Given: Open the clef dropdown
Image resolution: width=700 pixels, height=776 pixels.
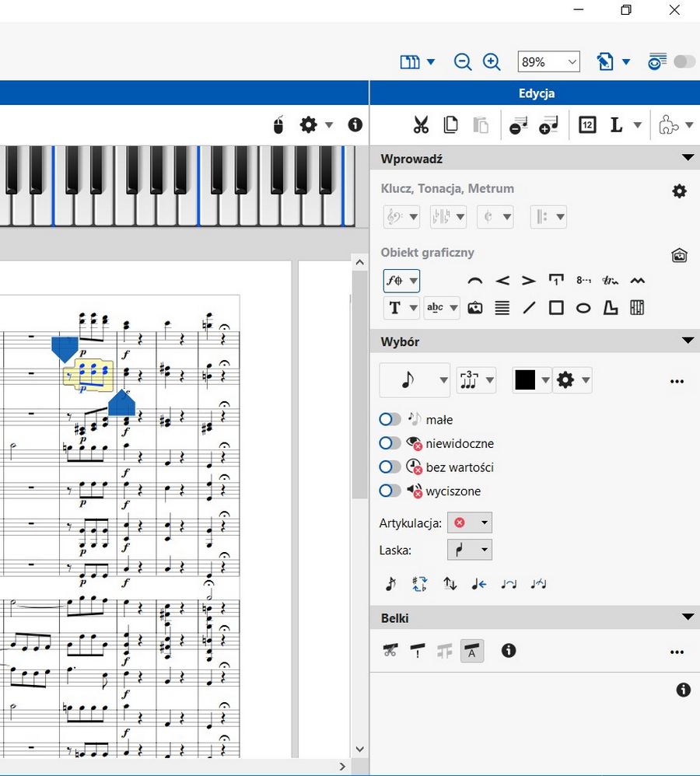Looking at the screenshot, I should click(401, 217).
